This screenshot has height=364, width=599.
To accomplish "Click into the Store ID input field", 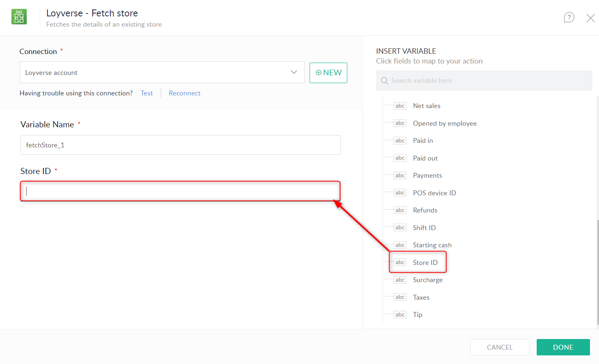I will pos(180,191).
